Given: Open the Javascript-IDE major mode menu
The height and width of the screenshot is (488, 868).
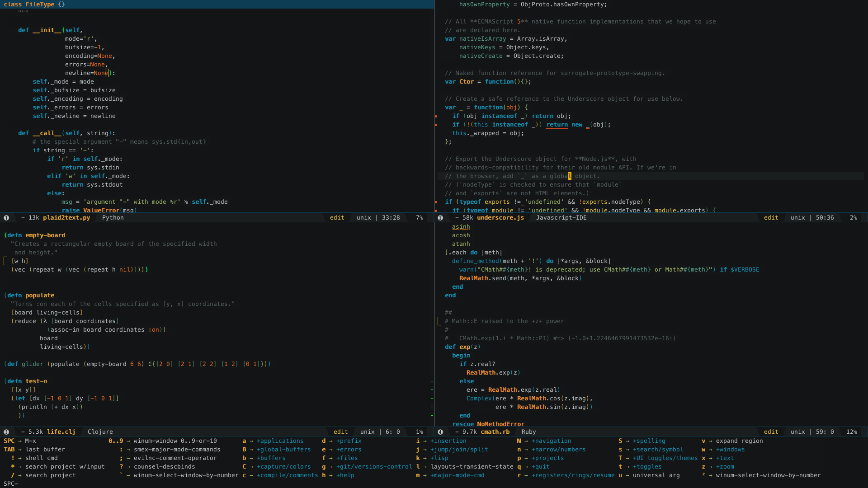Looking at the screenshot, I should [561, 218].
